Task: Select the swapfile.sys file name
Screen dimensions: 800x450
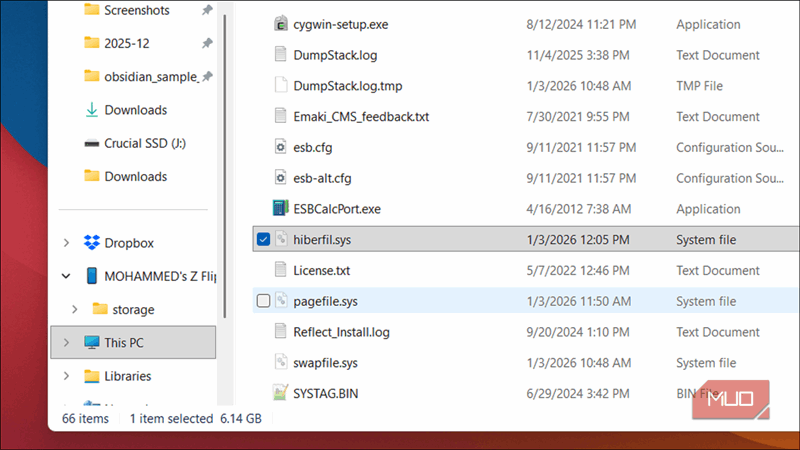Action: 325,362
